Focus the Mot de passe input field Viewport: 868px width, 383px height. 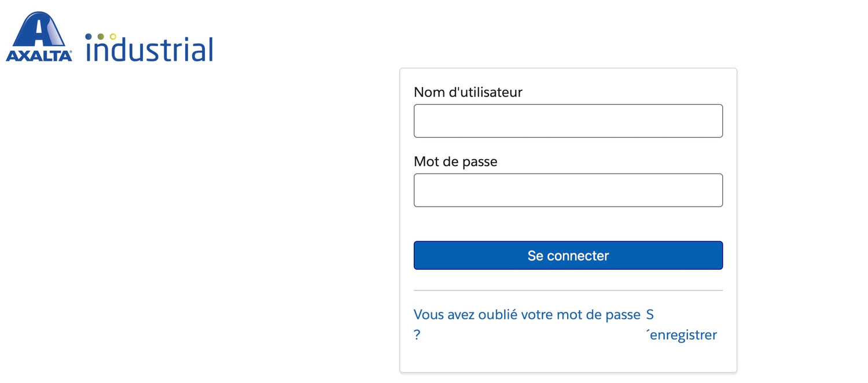[568, 190]
